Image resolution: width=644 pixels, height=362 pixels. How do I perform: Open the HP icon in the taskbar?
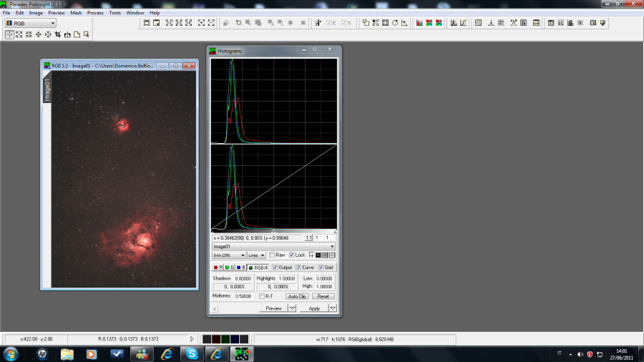point(42,354)
